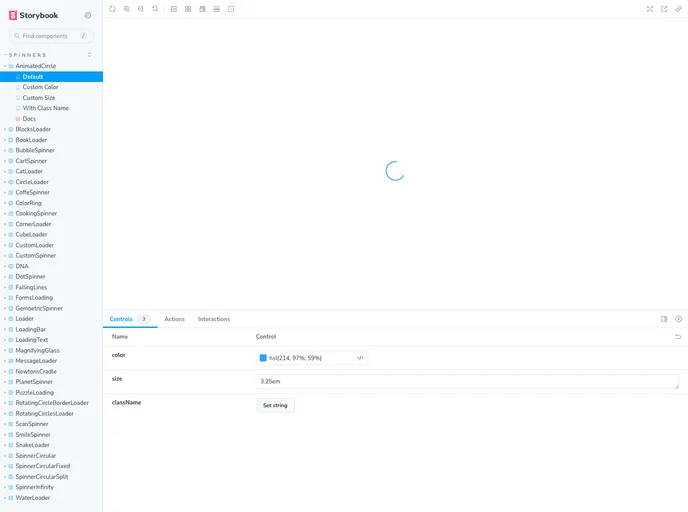Open the viewport size selector icon
The height and width of the screenshot is (512, 688).
click(202, 9)
